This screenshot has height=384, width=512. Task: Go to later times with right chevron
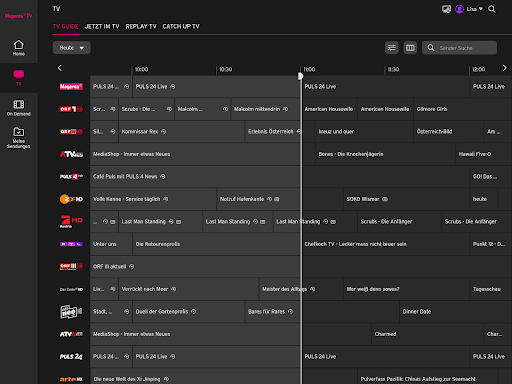click(x=505, y=68)
